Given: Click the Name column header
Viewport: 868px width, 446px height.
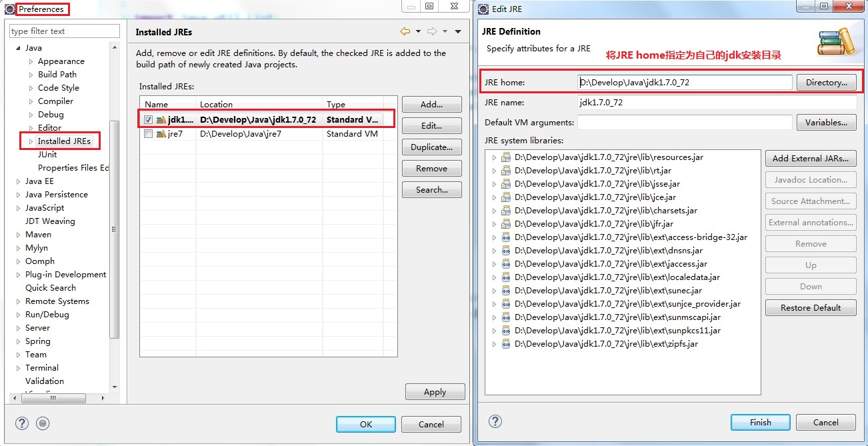Looking at the screenshot, I should [168, 105].
